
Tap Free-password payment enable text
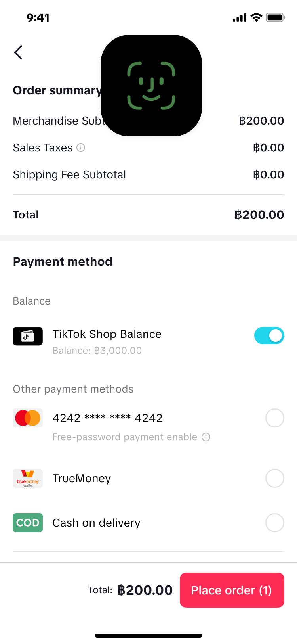(x=125, y=437)
